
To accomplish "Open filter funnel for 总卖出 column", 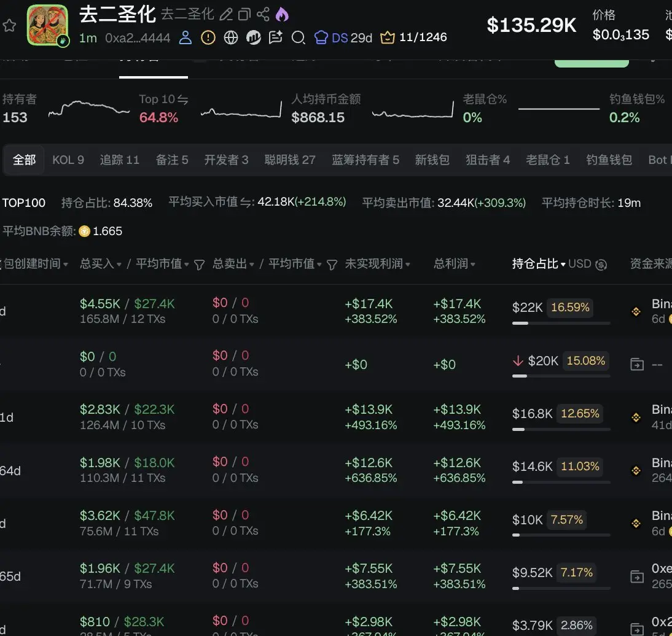I will click(332, 265).
